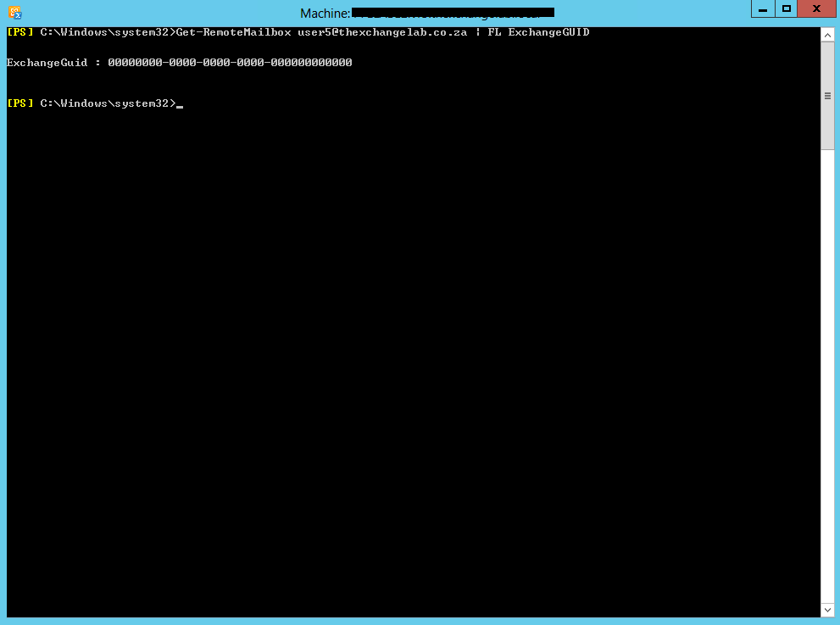Click the Get-RemoteMailbox command text

(x=234, y=32)
